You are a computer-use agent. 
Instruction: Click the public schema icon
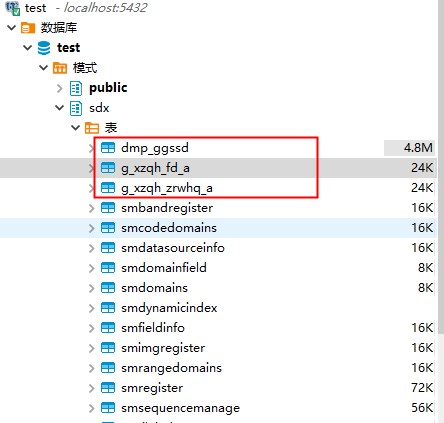click(76, 88)
